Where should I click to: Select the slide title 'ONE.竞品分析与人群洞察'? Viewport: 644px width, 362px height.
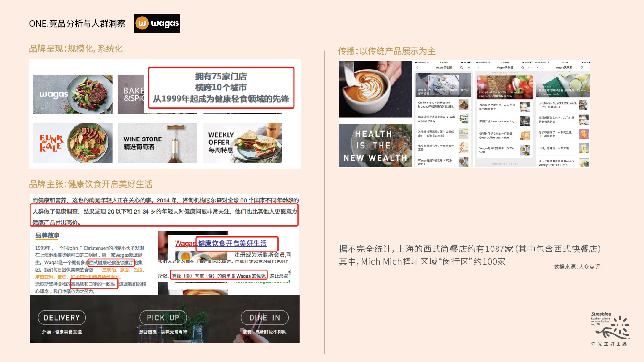point(77,23)
